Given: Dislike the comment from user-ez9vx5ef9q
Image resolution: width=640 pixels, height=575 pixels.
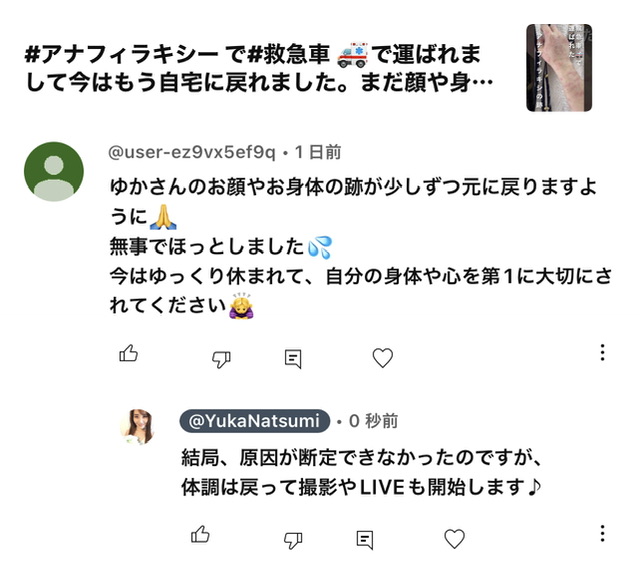Looking at the screenshot, I should coord(222,358).
